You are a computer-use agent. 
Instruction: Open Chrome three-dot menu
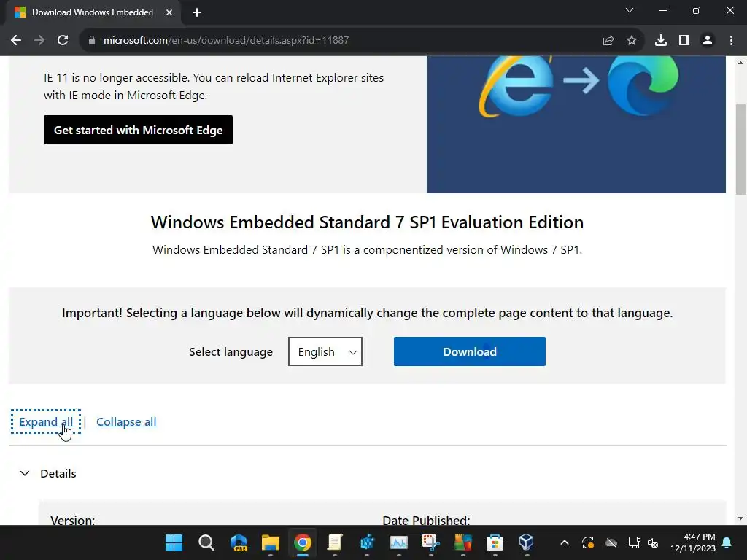coord(731,41)
